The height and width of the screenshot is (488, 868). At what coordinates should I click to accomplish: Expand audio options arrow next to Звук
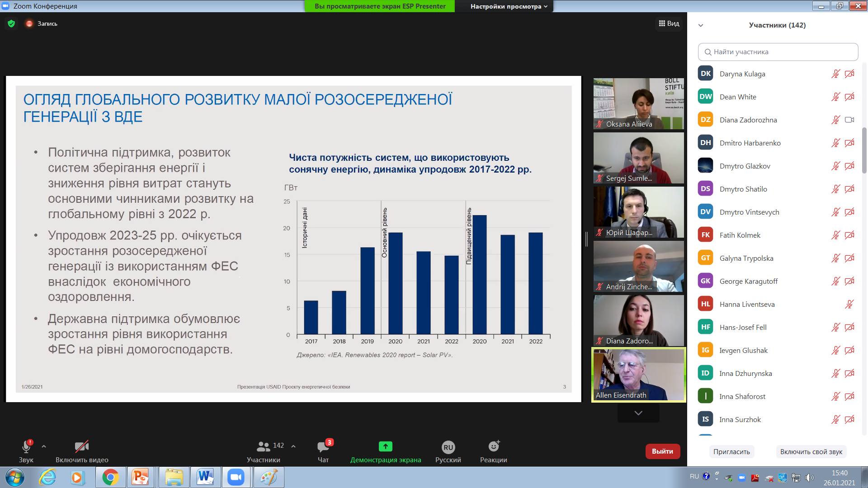pyautogui.click(x=44, y=446)
